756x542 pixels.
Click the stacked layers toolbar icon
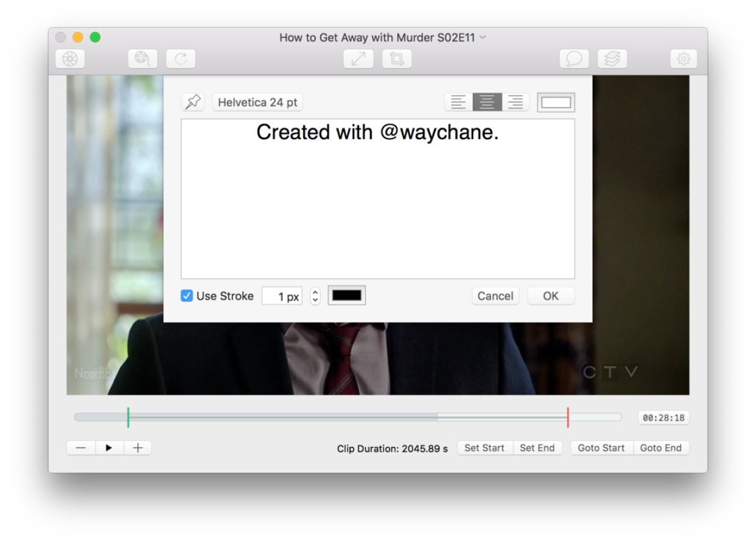(x=612, y=59)
